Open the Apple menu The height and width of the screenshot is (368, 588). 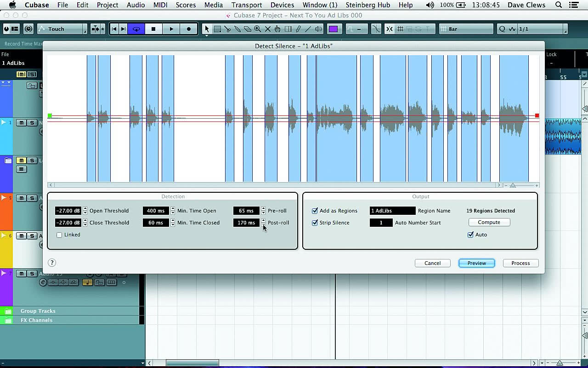tap(12, 5)
